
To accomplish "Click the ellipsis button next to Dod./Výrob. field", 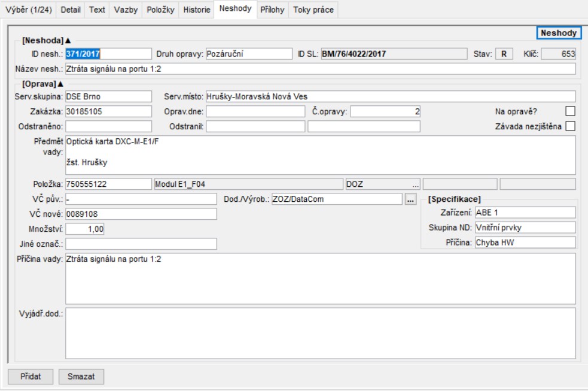I will pyautogui.click(x=410, y=199).
